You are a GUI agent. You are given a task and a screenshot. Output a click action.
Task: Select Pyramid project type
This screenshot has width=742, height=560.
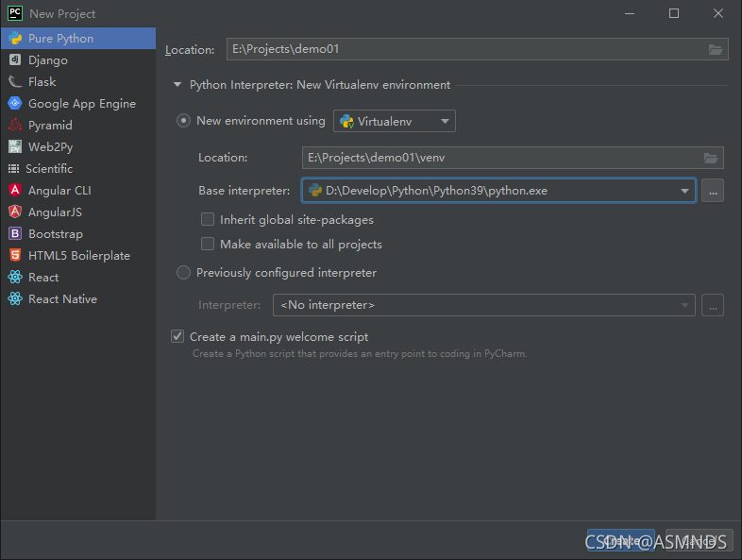point(78,126)
